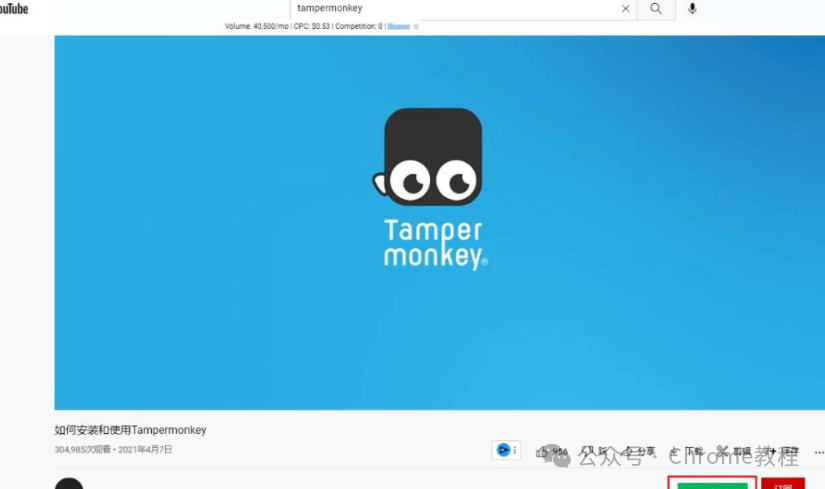This screenshot has height=489, width=825.
Task: Click the view count and date text
Action: (113, 450)
